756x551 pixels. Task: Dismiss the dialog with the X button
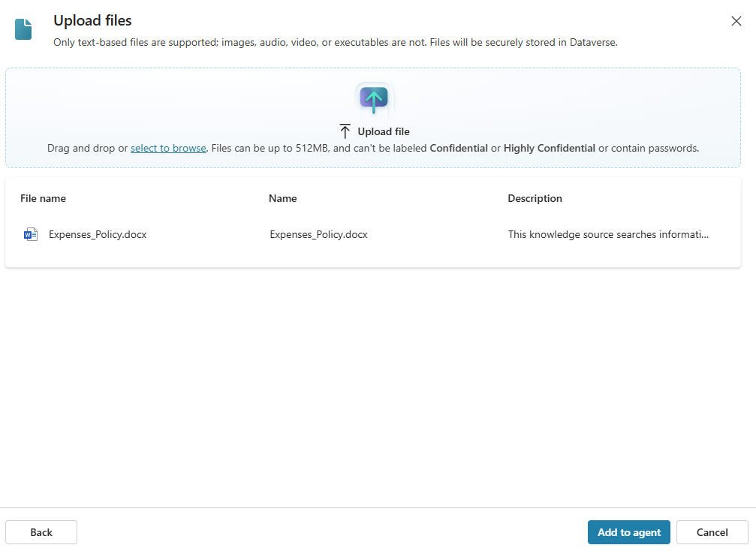tap(736, 21)
